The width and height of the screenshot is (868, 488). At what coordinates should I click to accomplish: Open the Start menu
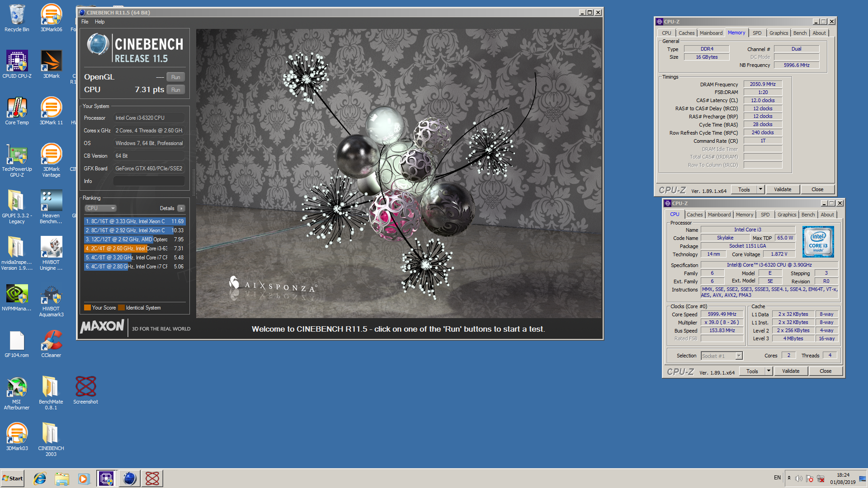click(x=13, y=479)
